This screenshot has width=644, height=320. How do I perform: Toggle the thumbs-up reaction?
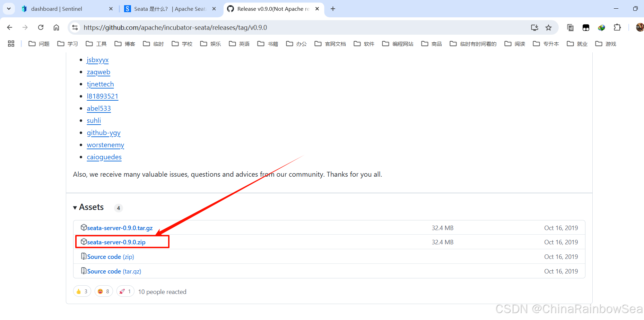pos(82,291)
